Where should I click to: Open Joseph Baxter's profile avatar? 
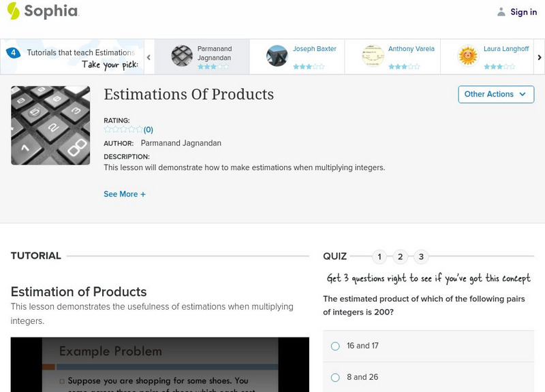tap(279, 54)
